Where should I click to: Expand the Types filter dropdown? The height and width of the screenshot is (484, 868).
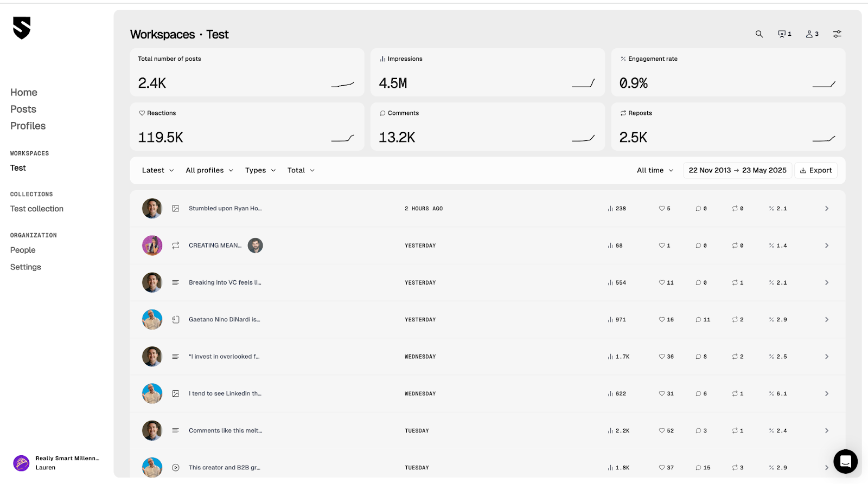click(x=260, y=170)
